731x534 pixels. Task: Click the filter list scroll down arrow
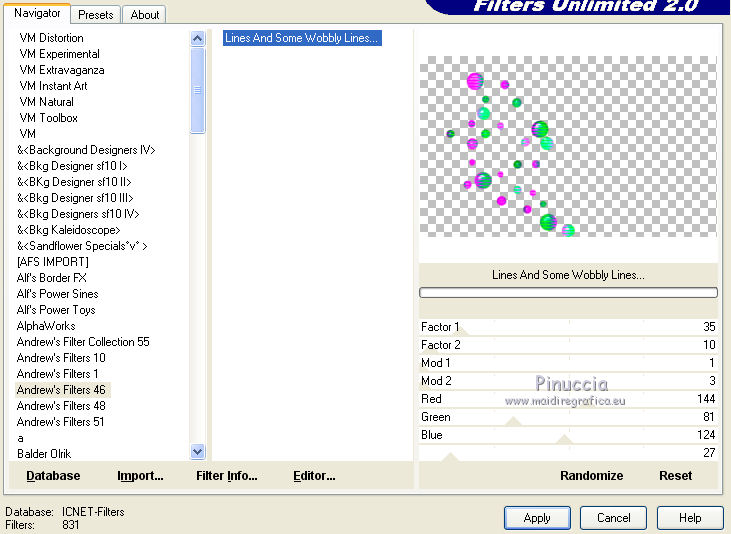pos(198,451)
